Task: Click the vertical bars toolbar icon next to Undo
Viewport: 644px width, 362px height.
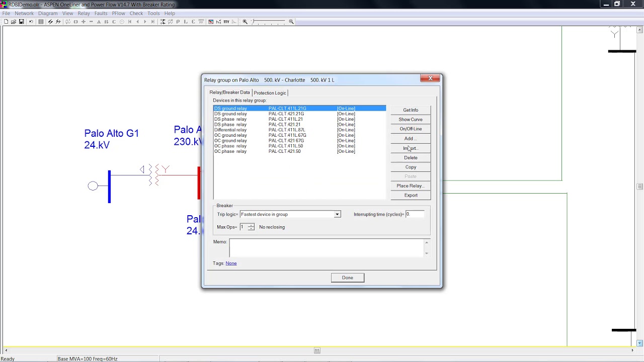Action: coord(41,22)
